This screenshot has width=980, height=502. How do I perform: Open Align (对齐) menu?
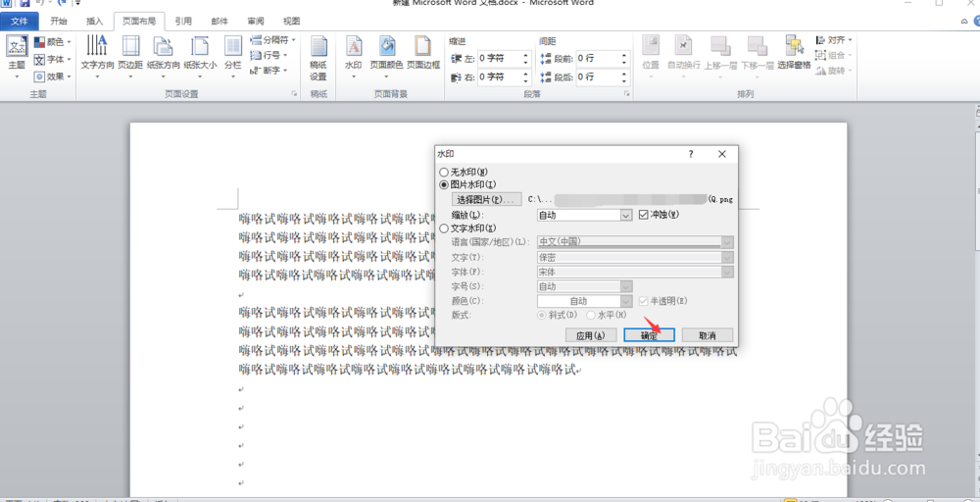pos(834,40)
